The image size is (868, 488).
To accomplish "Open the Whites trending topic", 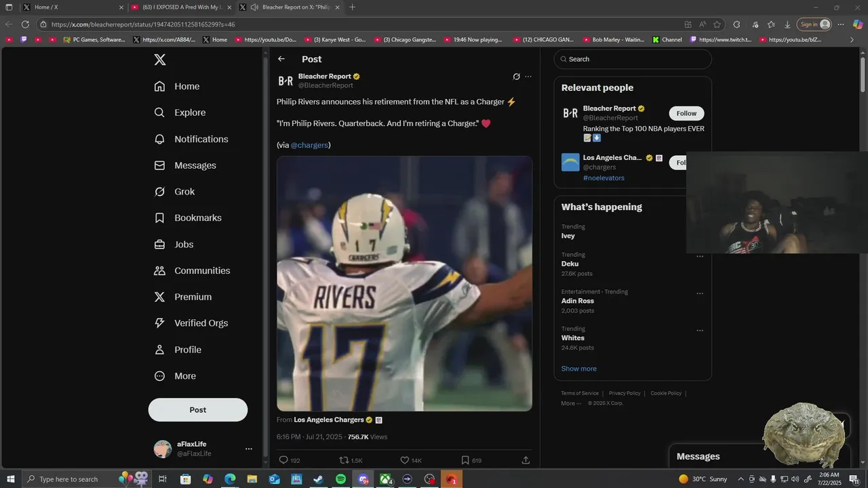I will [x=572, y=338].
